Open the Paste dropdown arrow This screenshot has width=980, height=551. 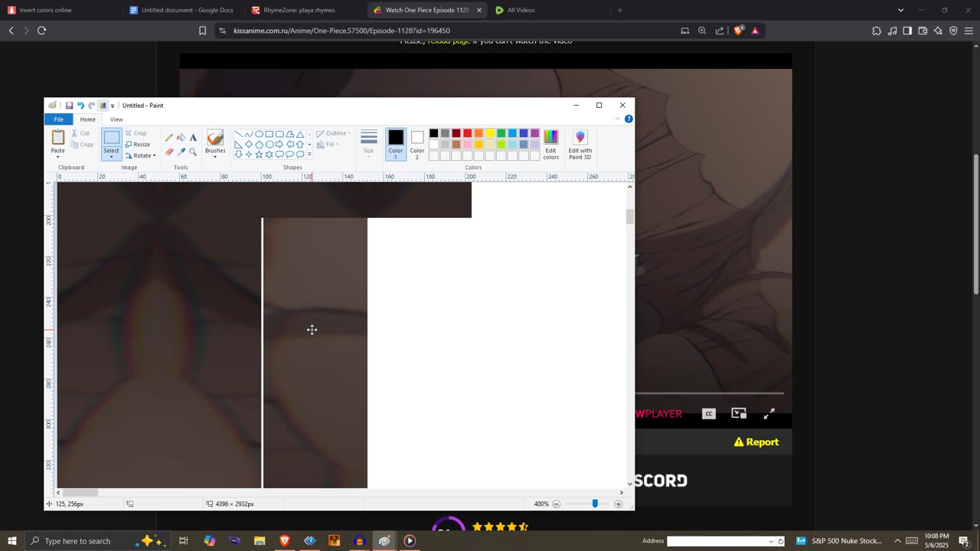pos(58,158)
